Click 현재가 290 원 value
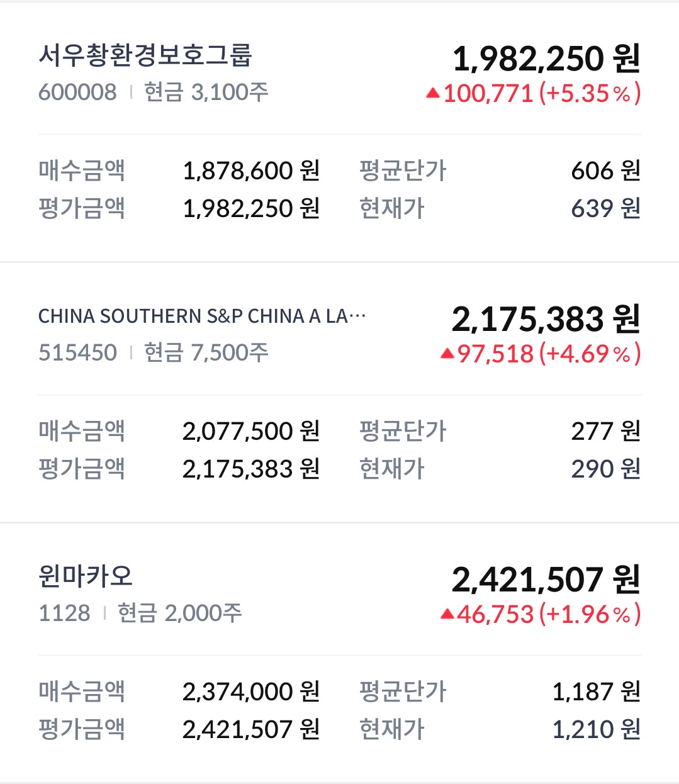The image size is (679, 784). 605,469
